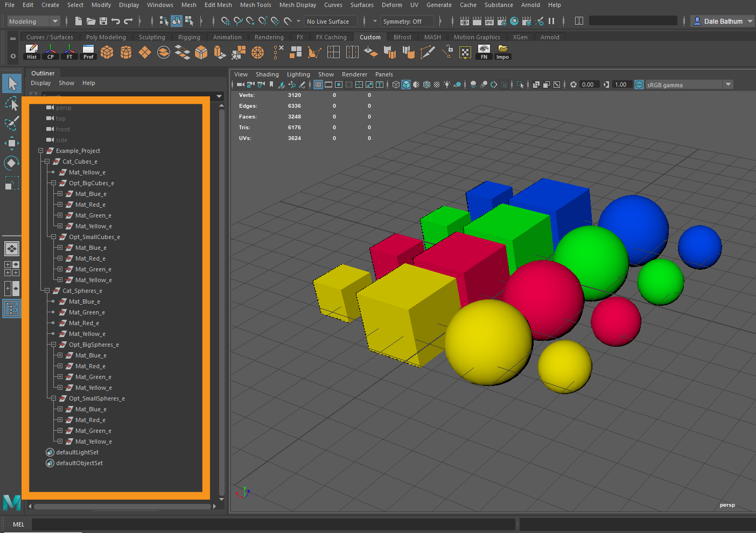Pick the Paint Selection tool

(x=12, y=123)
